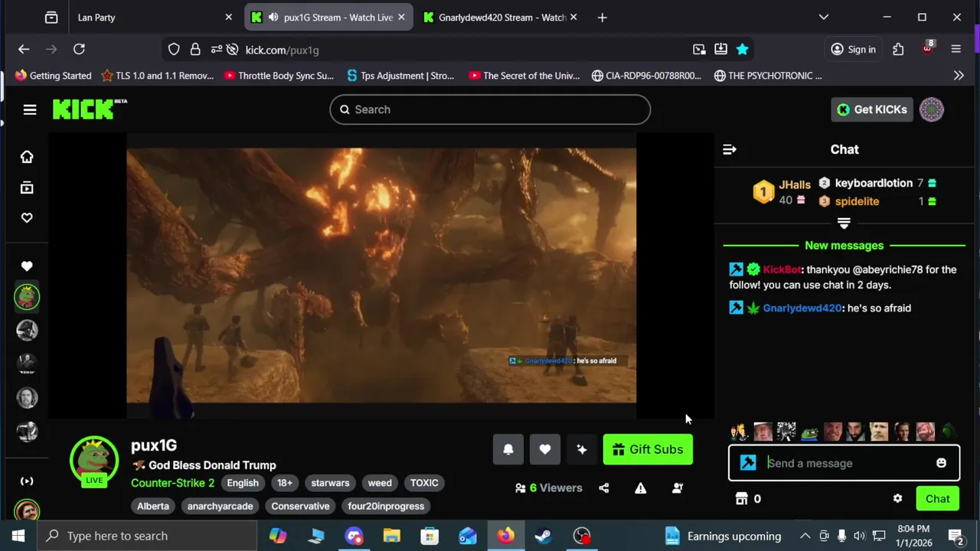Go back to previous page
The width and height of the screenshot is (980, 551).
24,49
